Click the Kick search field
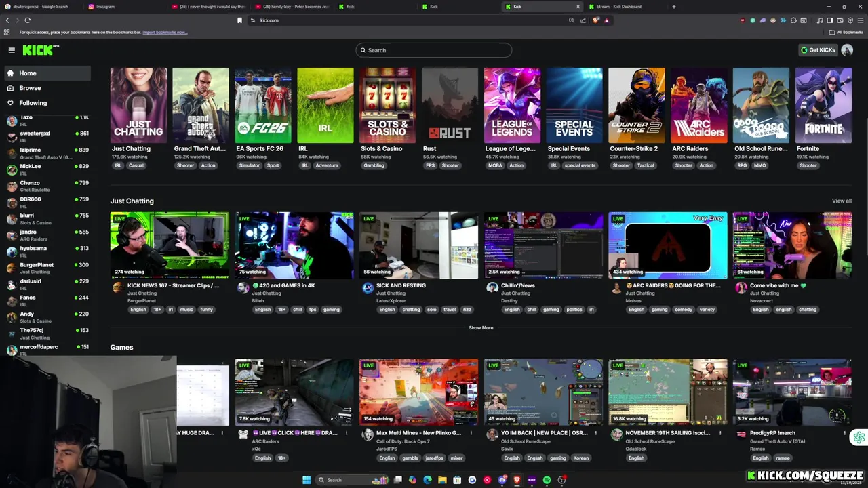Viewport: 868px width, 488px height. point(434,50)
